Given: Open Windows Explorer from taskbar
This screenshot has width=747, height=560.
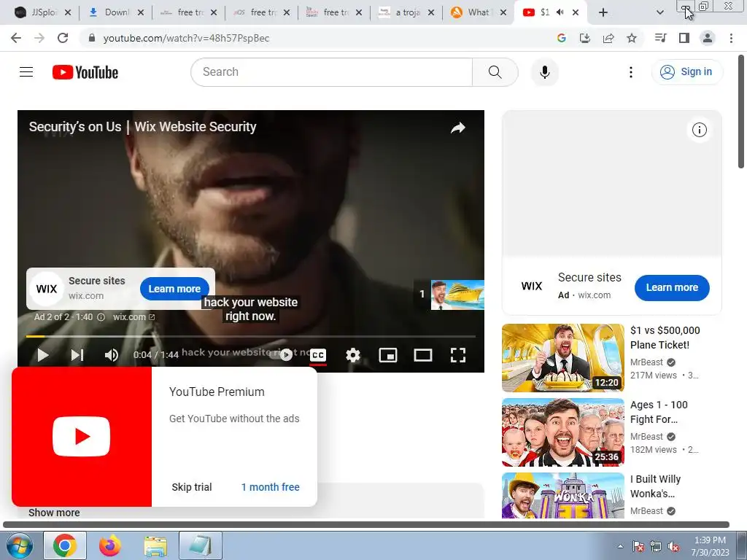Looking at the screenshot, I should pos(155,545).
